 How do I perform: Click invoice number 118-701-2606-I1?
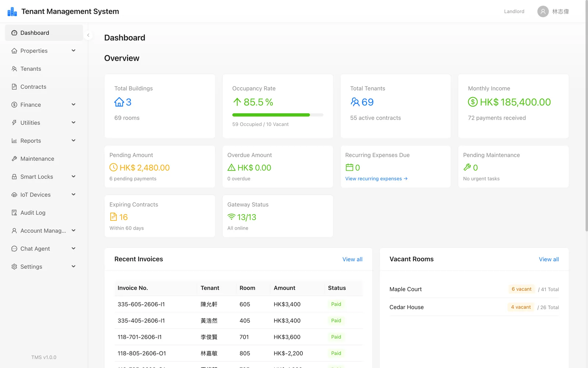click(140, 337)
